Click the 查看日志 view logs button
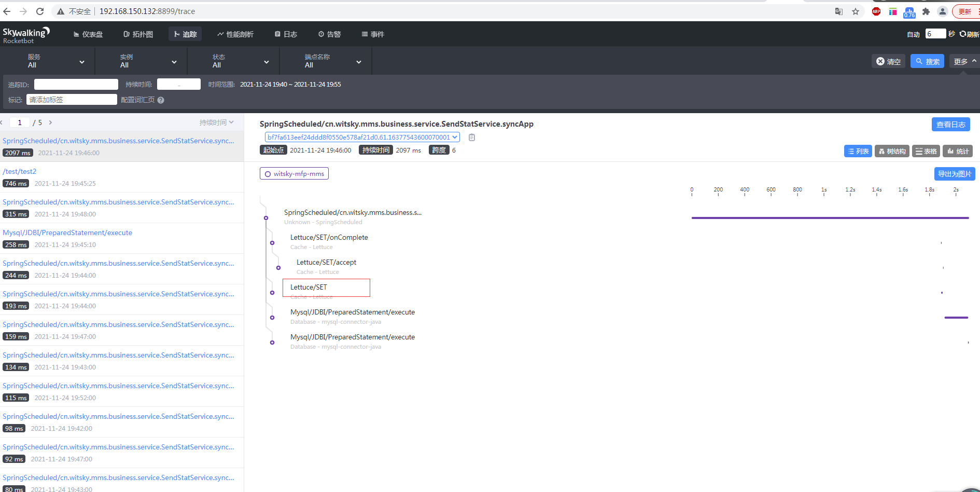This screenshot has height=492, width=980. 950,124
